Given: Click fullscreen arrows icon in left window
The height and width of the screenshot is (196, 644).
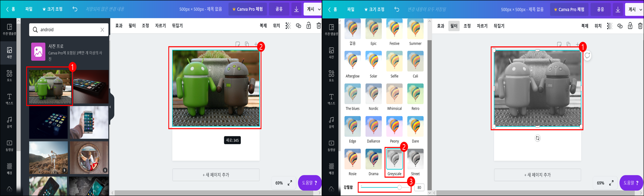Looking at the screenshot, I should click(x=290, y=183).
